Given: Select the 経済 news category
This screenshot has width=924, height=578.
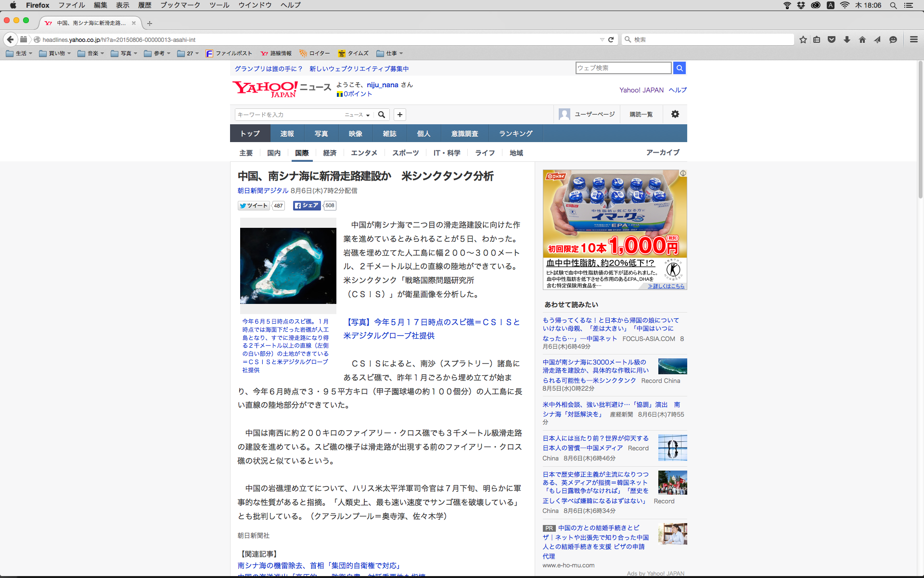Looking at the screenshot, I should [x=330, y=153].
